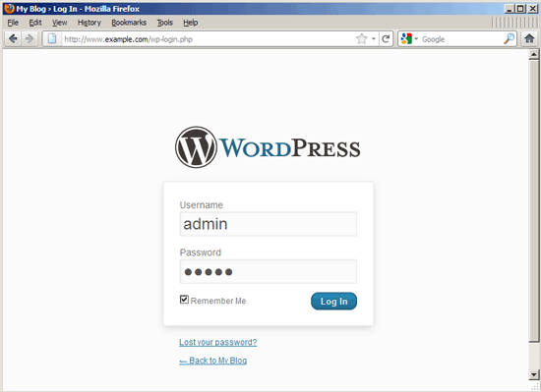Open the Edit menu
The image size is (541, 392).
click(x=35, y=23)
